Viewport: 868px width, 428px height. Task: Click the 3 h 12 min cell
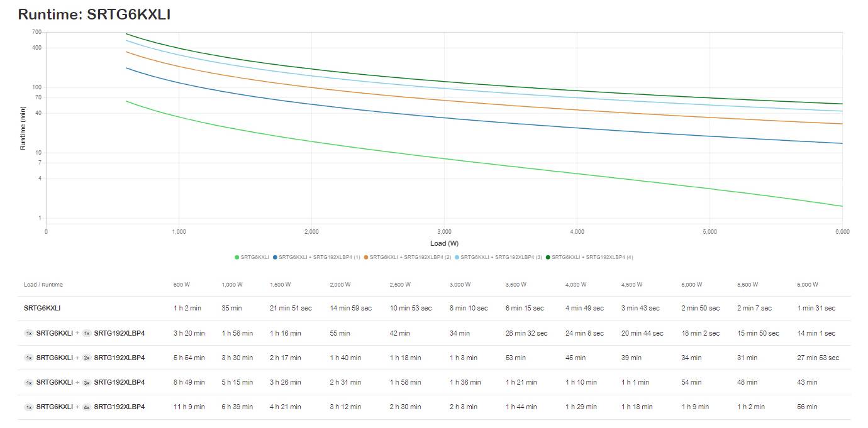tap(345, 407)
